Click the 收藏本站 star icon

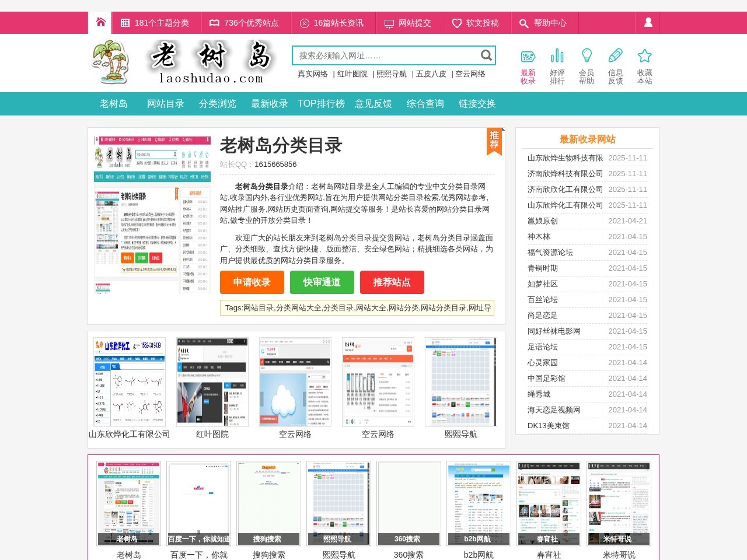pos(644,54)
